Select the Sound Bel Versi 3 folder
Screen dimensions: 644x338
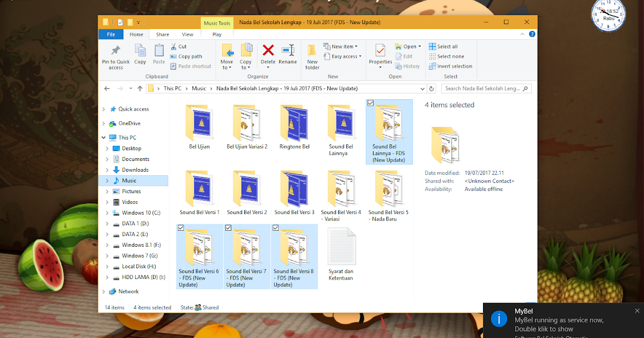click(x=295, y=193)
